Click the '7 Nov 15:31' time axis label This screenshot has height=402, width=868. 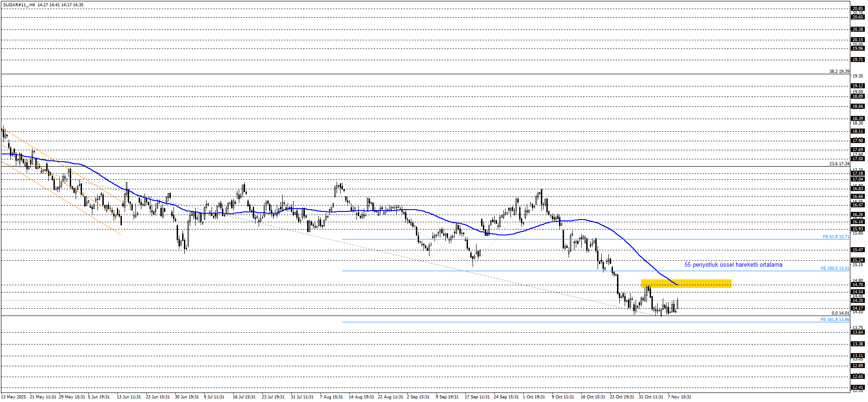679,397
